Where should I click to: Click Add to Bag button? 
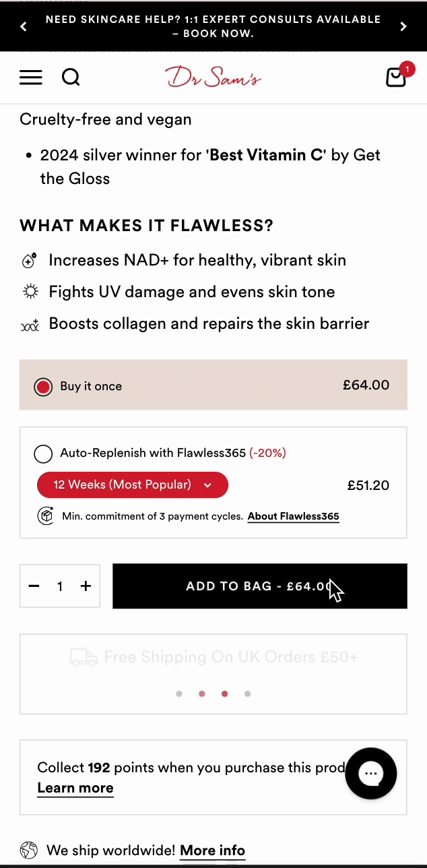pos(259,586)
